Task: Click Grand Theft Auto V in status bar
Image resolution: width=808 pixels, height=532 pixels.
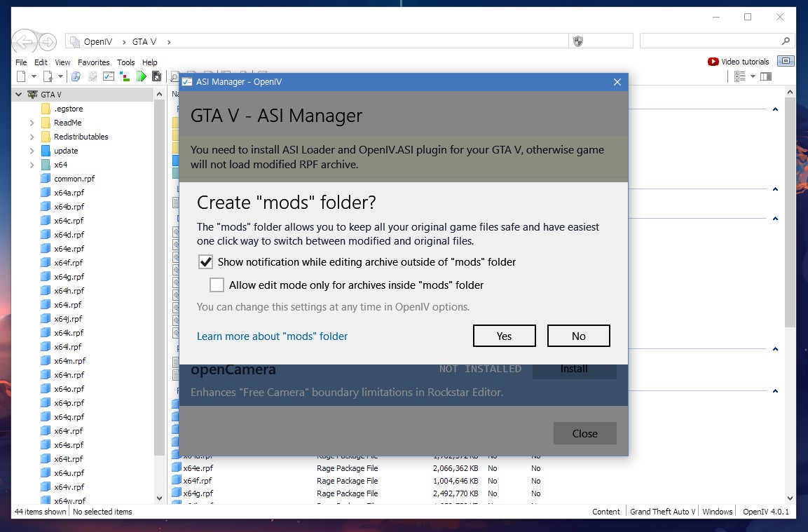Action: (x=662, y=512)
